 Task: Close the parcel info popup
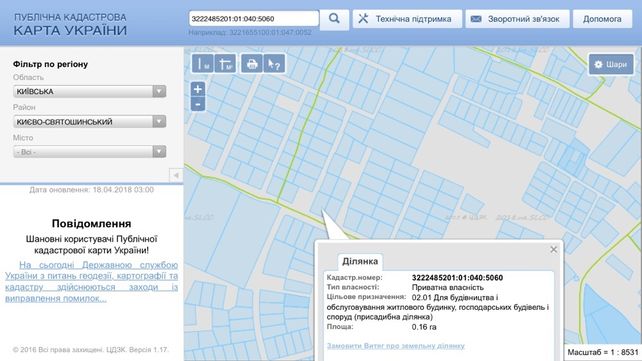554,249
